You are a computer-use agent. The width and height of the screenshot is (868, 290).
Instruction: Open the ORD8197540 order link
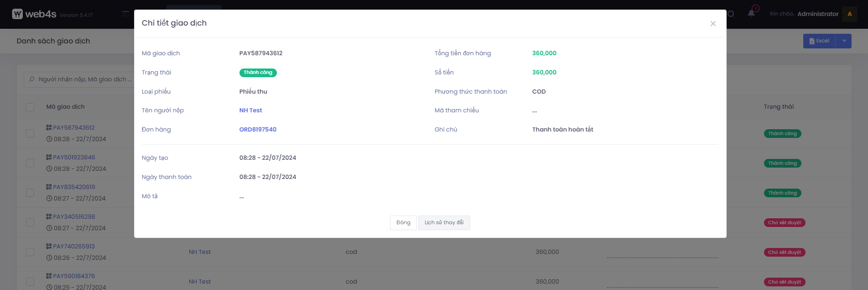point(258,130)
